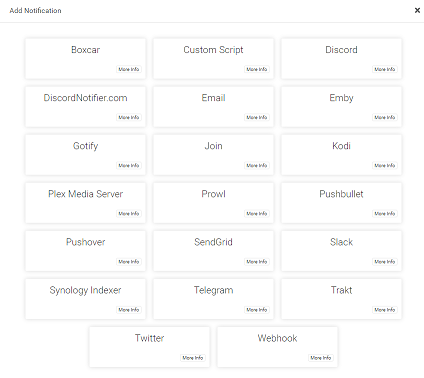Viewport: 424px width, 378px height.
Task: Open More Info for Trakt
Action: tap(385, 309)
